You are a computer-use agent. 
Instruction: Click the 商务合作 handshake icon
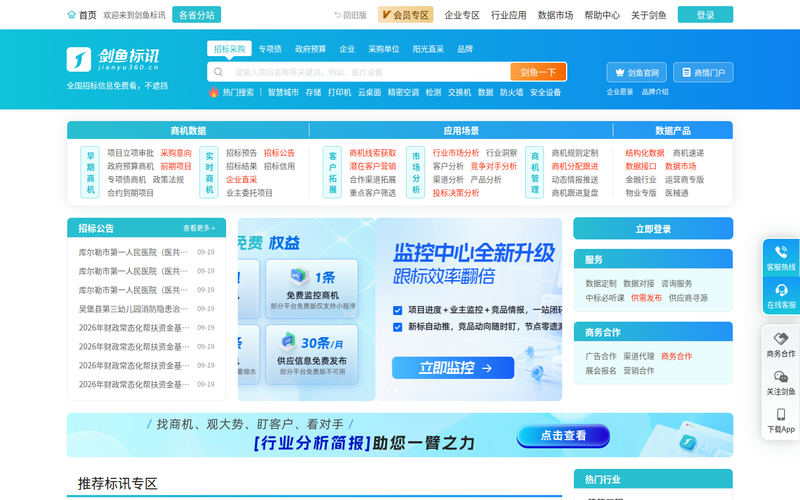pyautogui.click(x=781, y=339)
